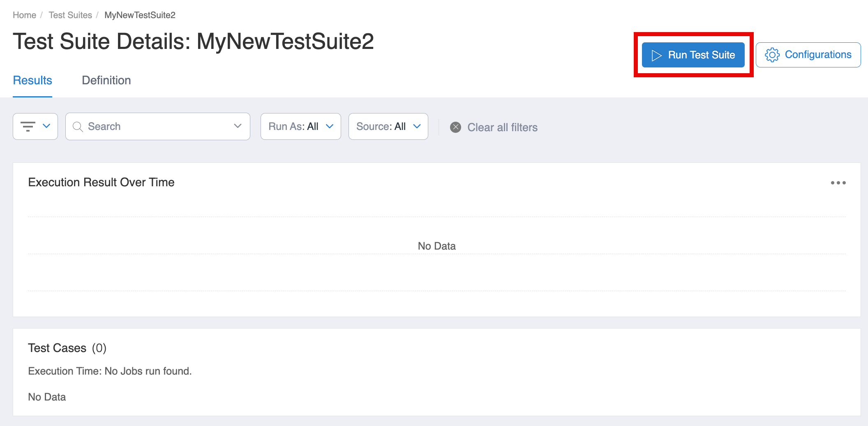The image size is (868, 426).
Task: Expand the Search box dropdown arrow
Action: click(238, 126)
